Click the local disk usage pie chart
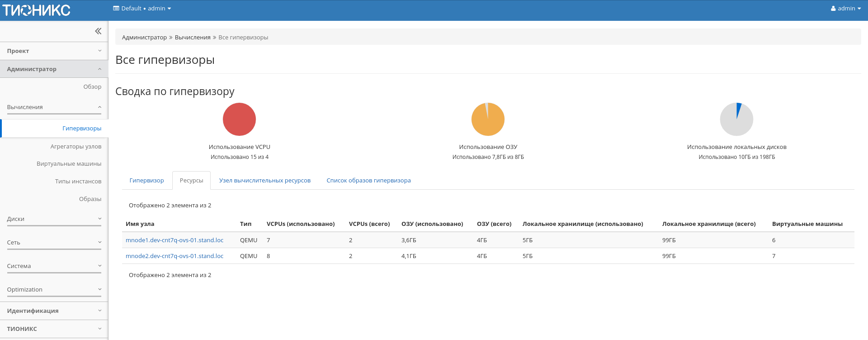The height and width of the screenshot is (340, 868). 736,120
